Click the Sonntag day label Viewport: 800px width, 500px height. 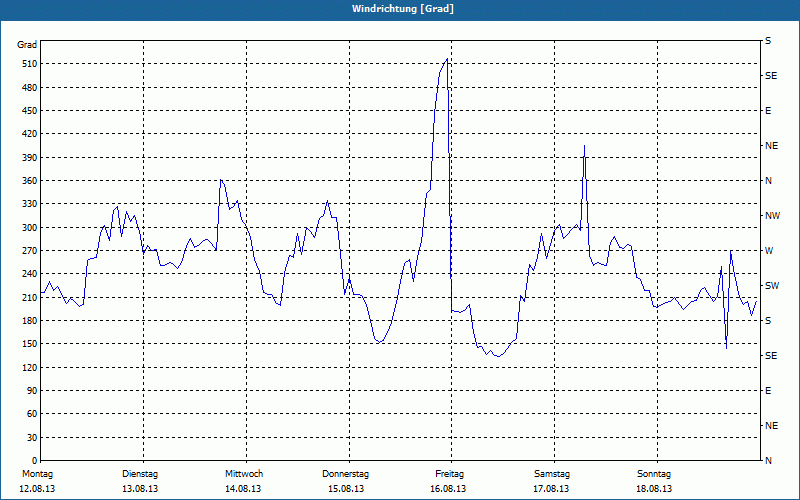(654, 474)
